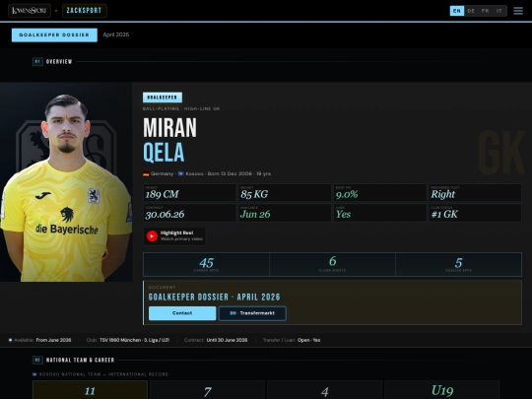Open the hamburger menu icon
The height and width of the screenshot is (399, 532).
pos(518,11)
